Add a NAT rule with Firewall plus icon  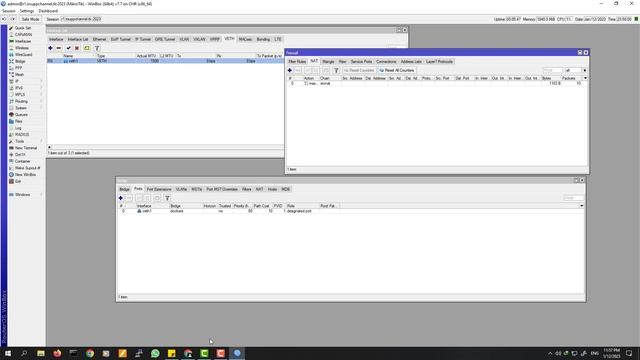click(x=290, y=70)
